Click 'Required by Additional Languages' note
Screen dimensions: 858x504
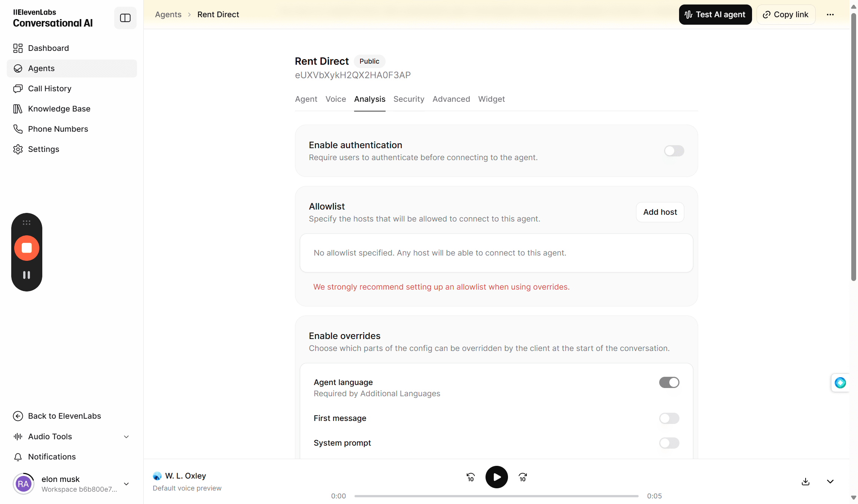tap(377, 394)
